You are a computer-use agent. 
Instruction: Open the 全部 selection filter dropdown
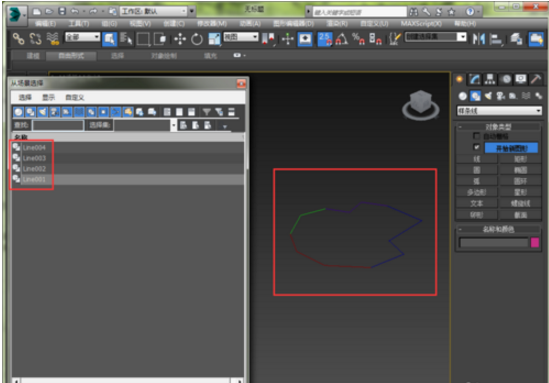click(83, 37)
